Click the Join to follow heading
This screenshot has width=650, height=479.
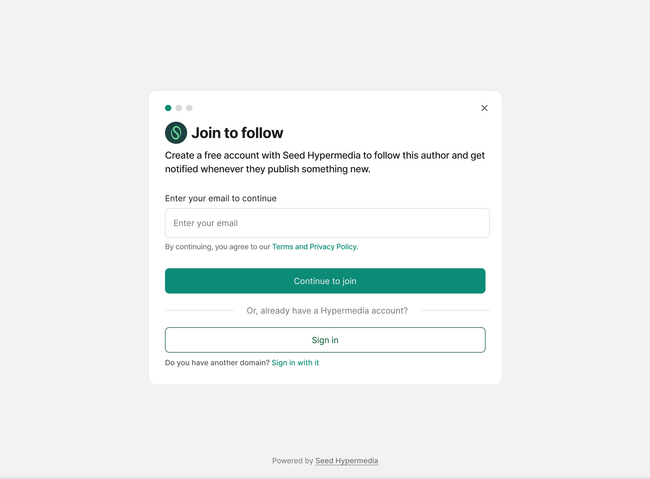click(237, 133)
